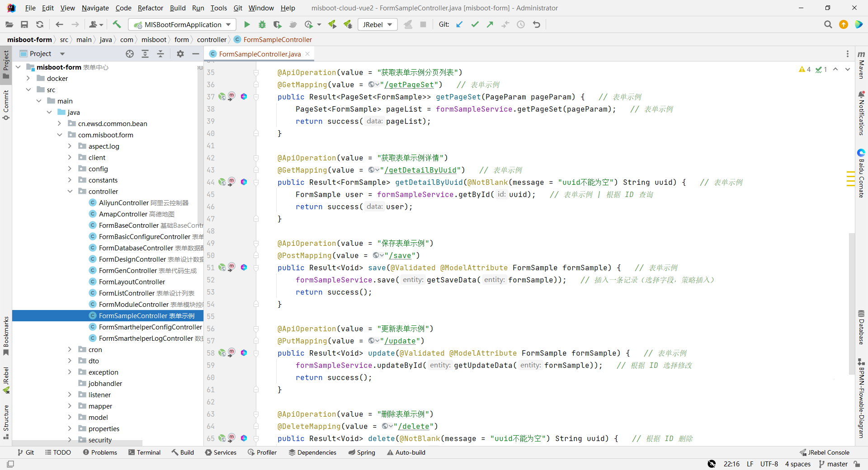This screenshot has height=470, width=868.
Task: Open the Project view mode dropdown
Action: point(62,54)
